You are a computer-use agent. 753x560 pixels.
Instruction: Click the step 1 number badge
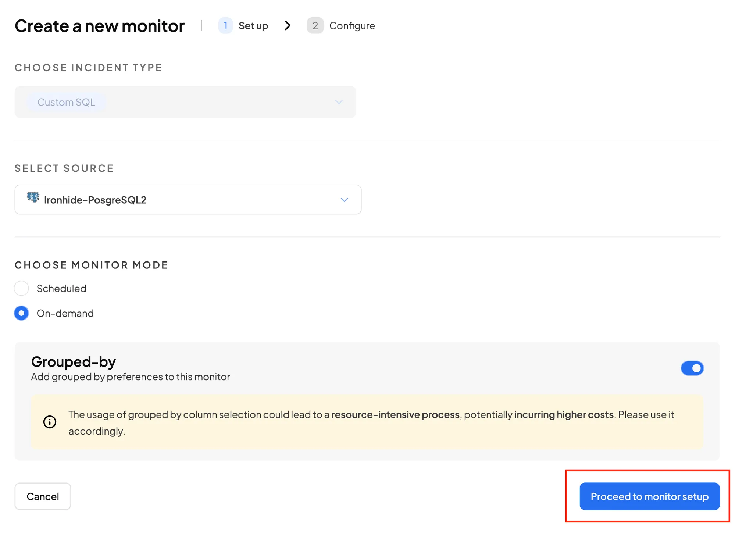click(225, 26)
